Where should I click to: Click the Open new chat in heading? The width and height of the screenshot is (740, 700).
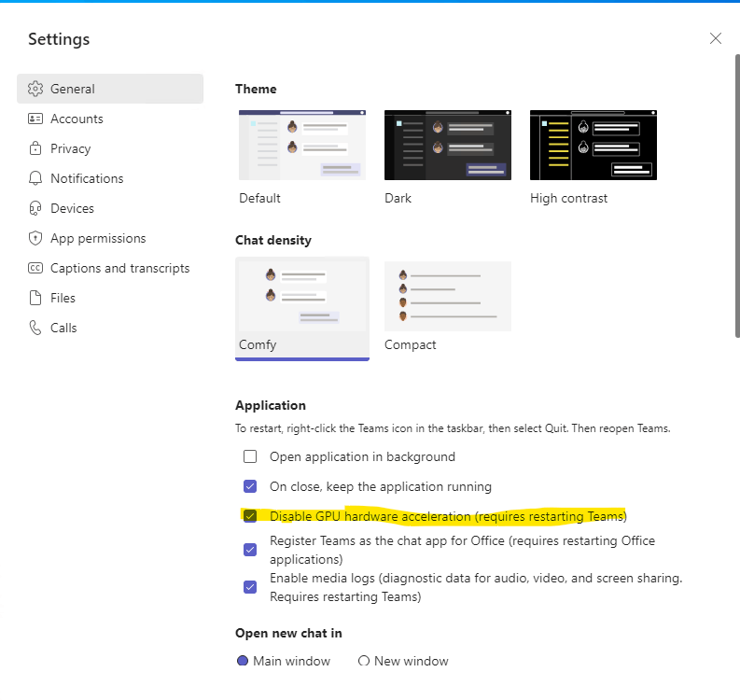[x=288, y=633]
